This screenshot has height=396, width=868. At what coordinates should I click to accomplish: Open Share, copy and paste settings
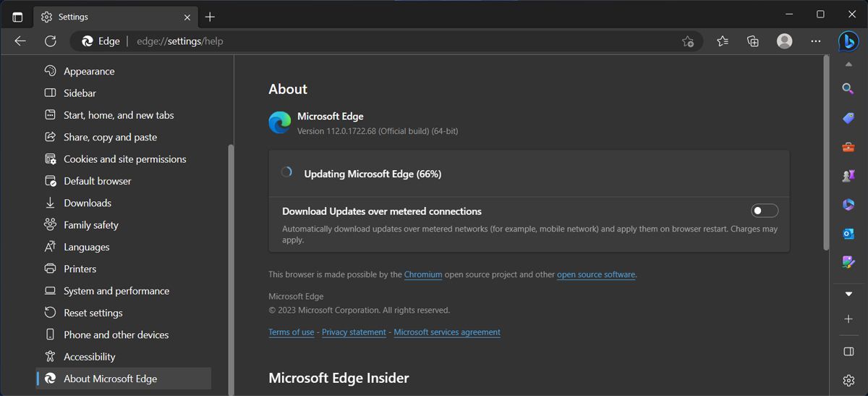tap(124, 137)
